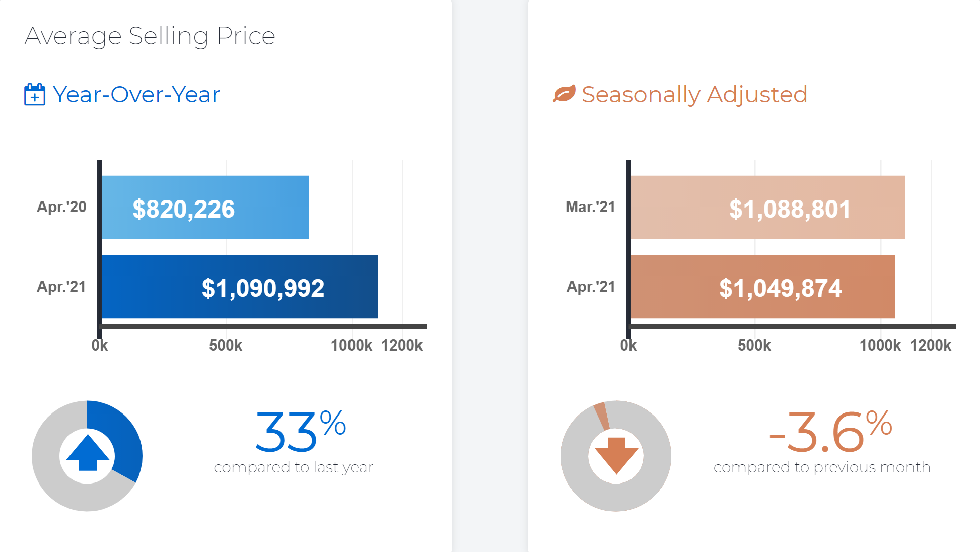
Task: Click the leaf icon beside Seasonally Adjusted
Action: click(x=564, y=94)
